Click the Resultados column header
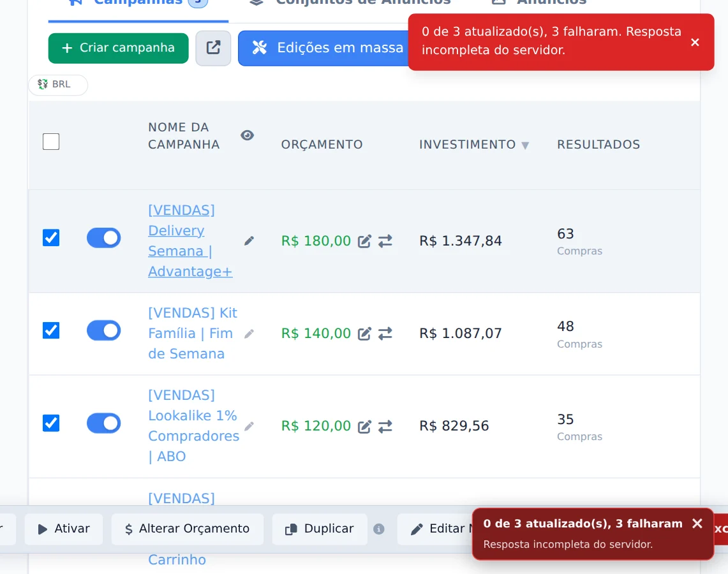 click(x=598, y=144)
